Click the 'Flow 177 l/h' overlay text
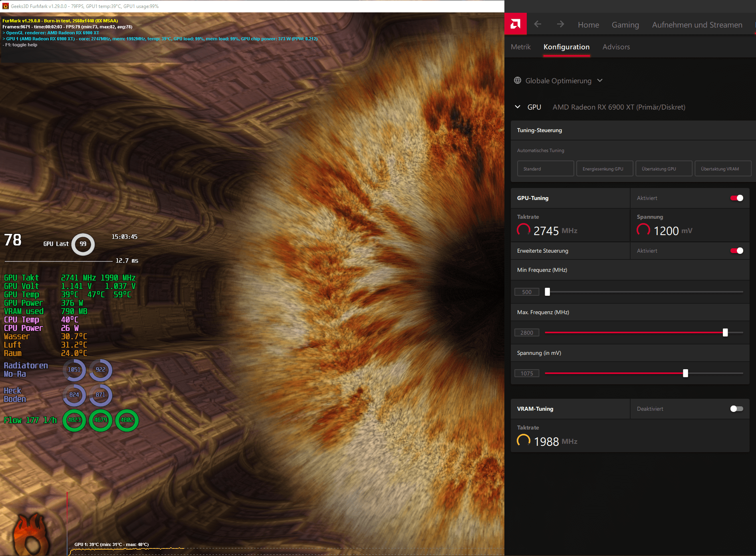The height and width of the screenshot is (556, 756). 30,420
